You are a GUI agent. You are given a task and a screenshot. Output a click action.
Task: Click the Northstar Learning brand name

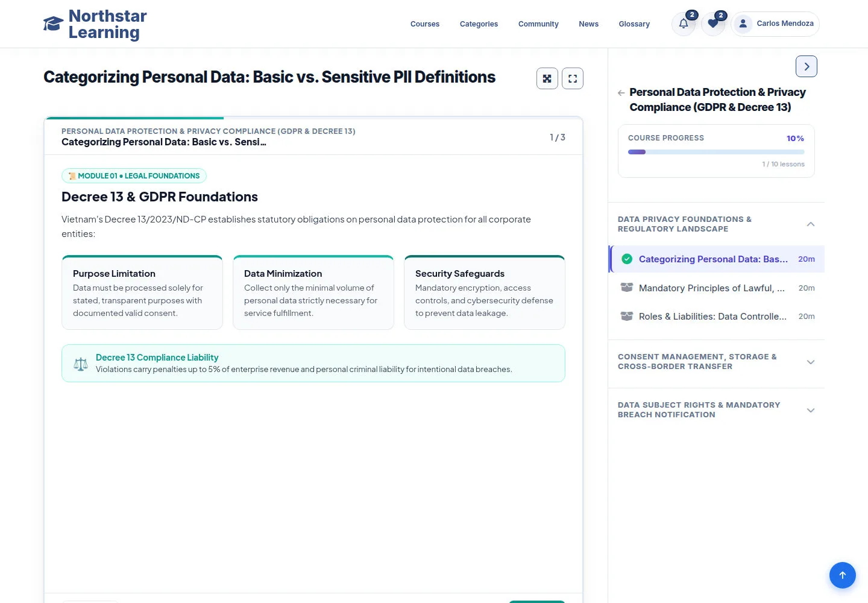[x=108, y=24]
